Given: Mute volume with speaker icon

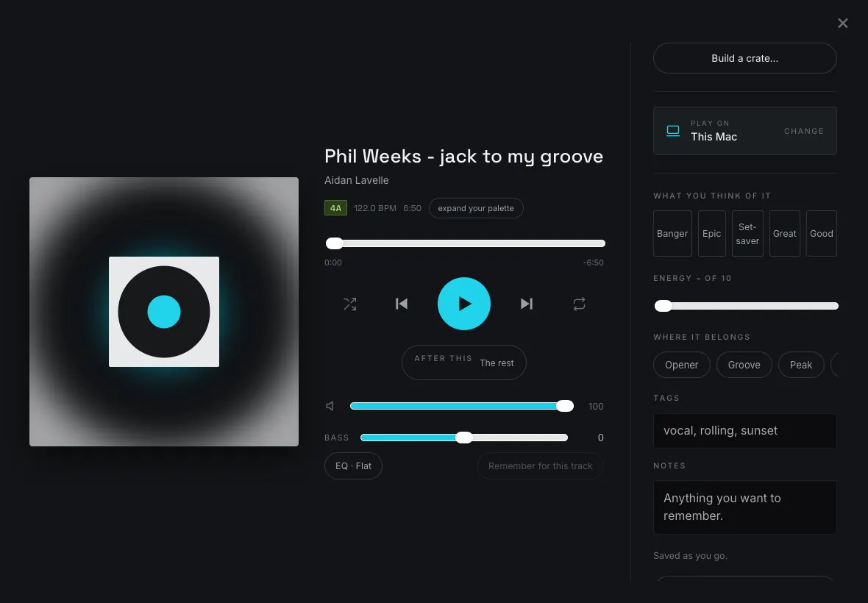Looking at the screenshot, I should pos(330,406).
